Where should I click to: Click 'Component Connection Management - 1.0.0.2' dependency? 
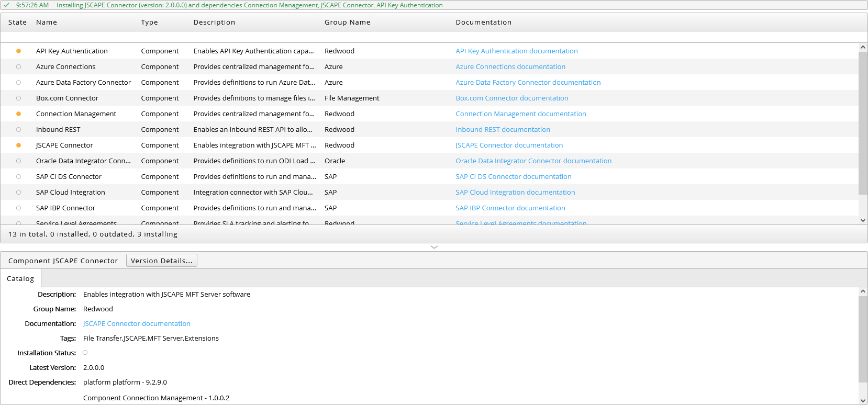(156, 398)
